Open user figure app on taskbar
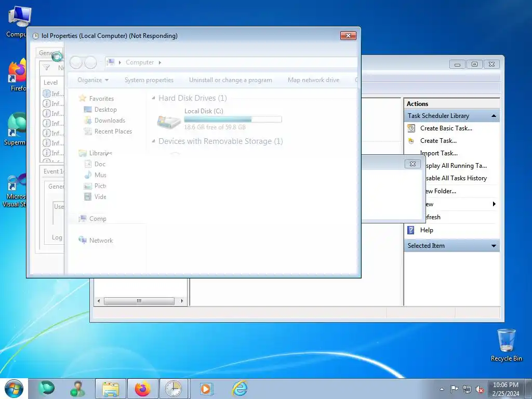532x399 pixels. coord(78,389)
